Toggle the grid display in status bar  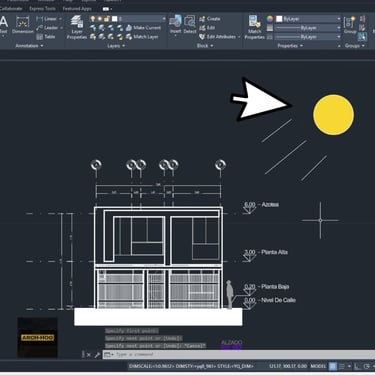pos(333,366)
